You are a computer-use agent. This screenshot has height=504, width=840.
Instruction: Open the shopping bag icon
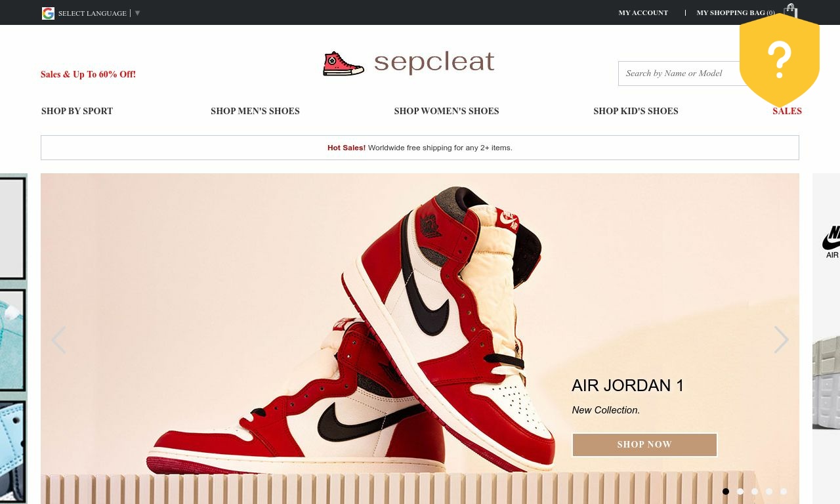click(x=791, y=11)
